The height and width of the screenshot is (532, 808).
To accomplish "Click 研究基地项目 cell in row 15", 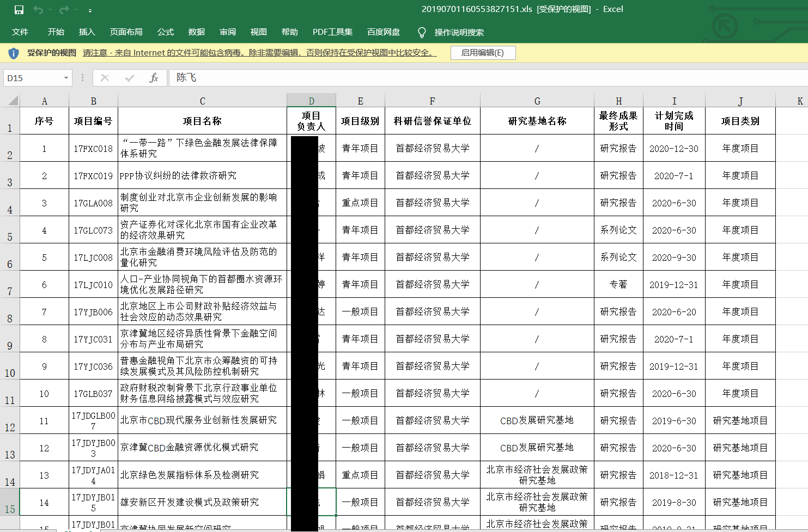I will pyautogui.click(x=740, y=502).
